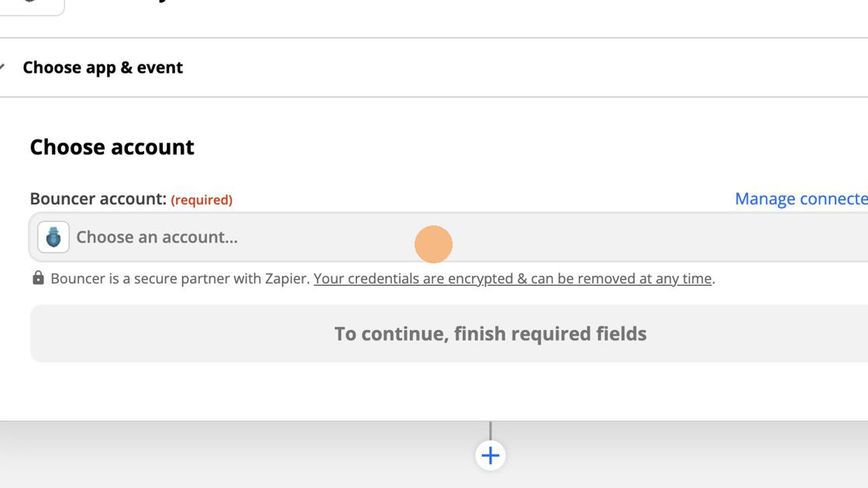Open the credentials are encrypted link

(x=512, y=279)
